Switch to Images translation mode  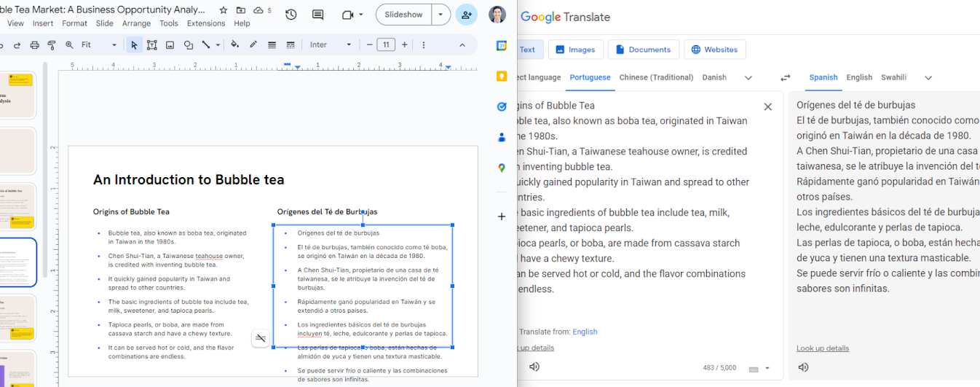(x=575, y=50)
